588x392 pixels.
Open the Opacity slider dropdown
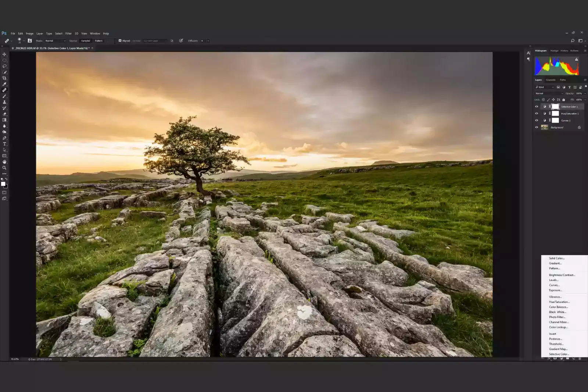585,93
